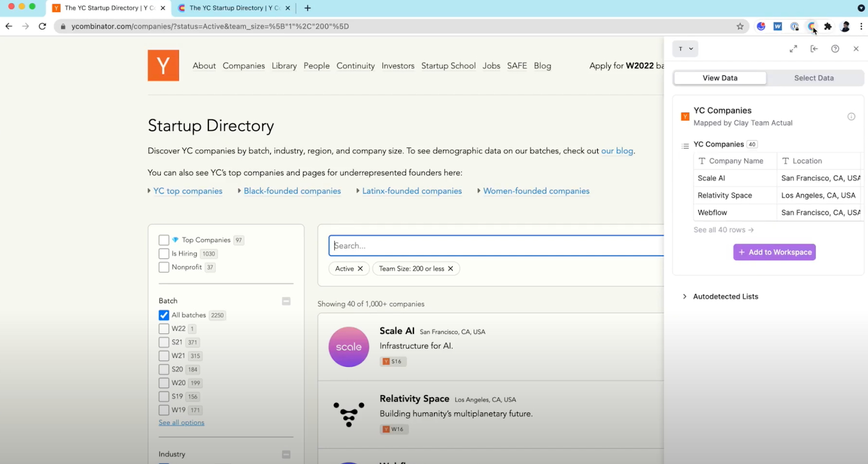This screenshot has height=464, width=868.
Task: Check the Is Hiring filter
Action: [x=164, y=253]
